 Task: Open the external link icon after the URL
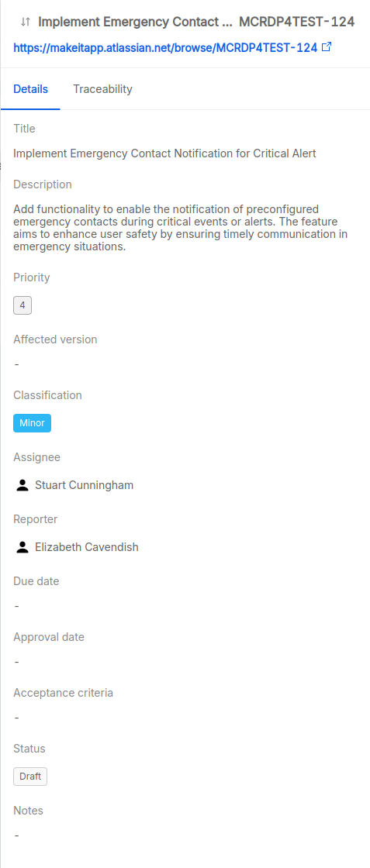[x=327, y=47]
